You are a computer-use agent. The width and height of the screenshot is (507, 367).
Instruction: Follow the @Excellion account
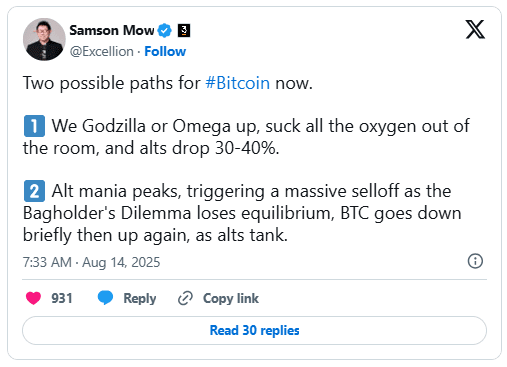point(165,52)
